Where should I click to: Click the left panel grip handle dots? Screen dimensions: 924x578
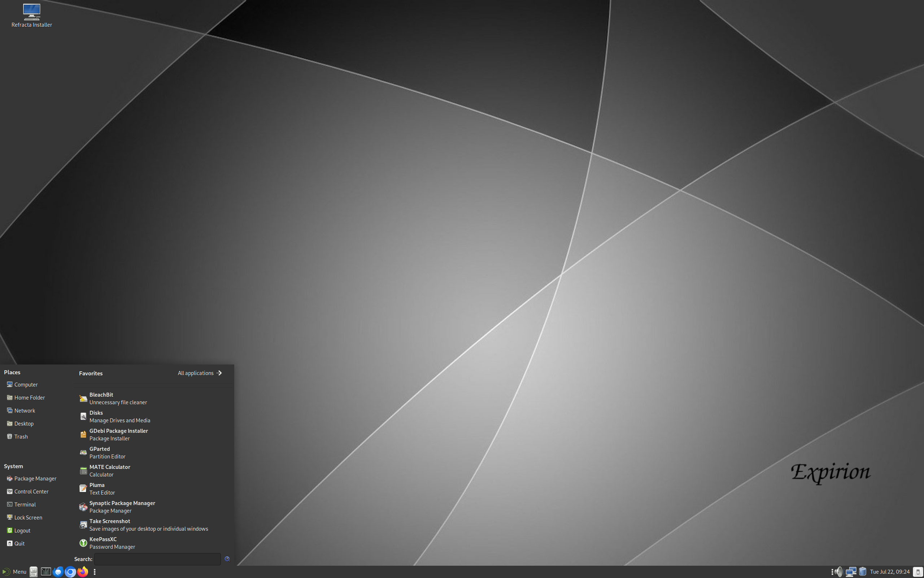pos(95,572)
